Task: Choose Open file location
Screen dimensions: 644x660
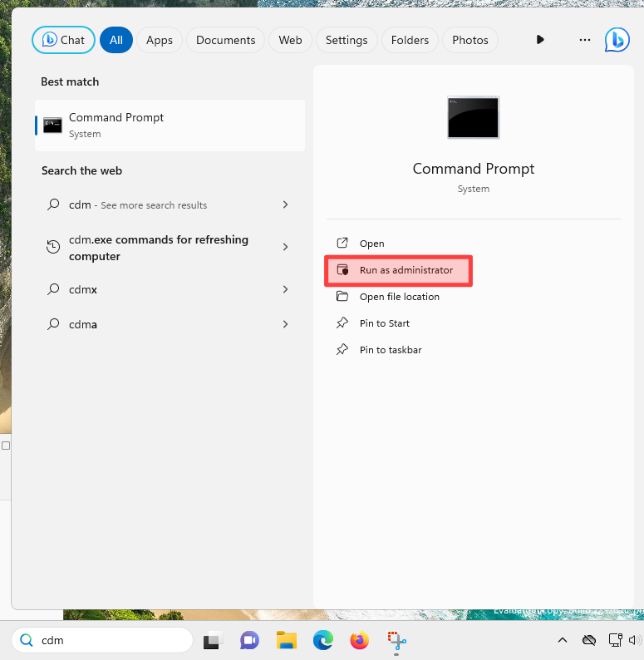Action: [399, 297]
